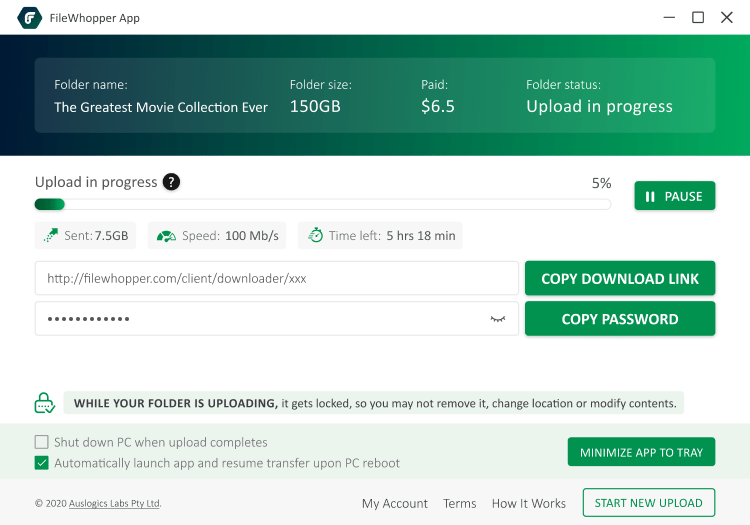The image size is (750, 525).
Task: Maximize the FileWhopper App window
Action: coord(698,18)
